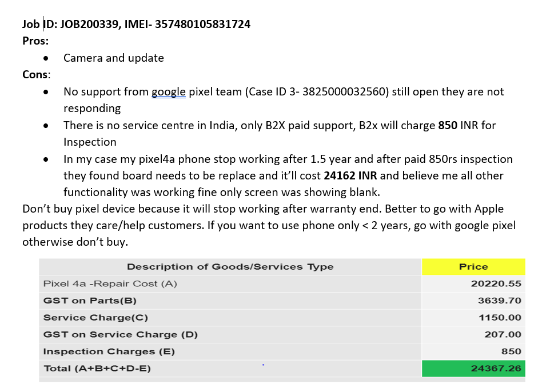
Task: Click the IMEI number 357480105831724
Action: point(203,24)
